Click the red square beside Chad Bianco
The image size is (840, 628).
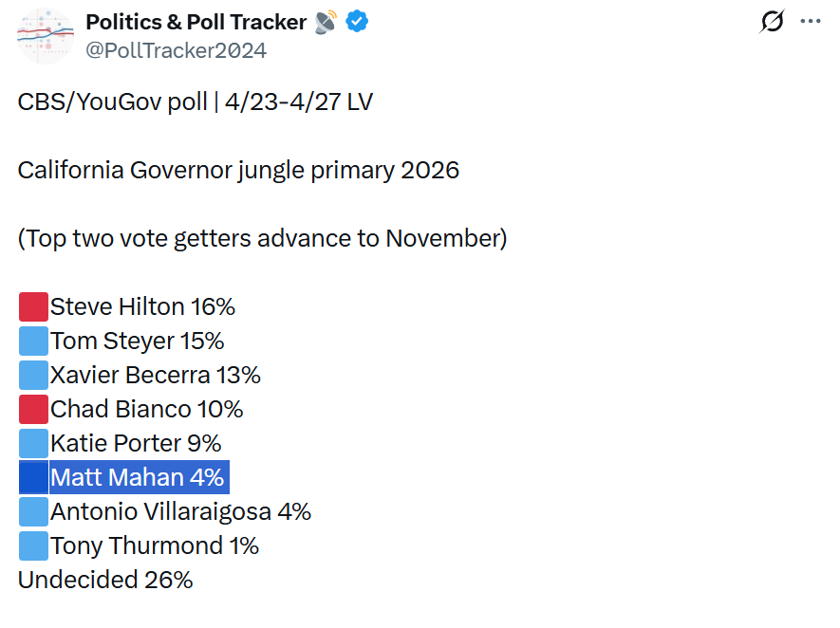pyautogui.click(x=33, y=409)
